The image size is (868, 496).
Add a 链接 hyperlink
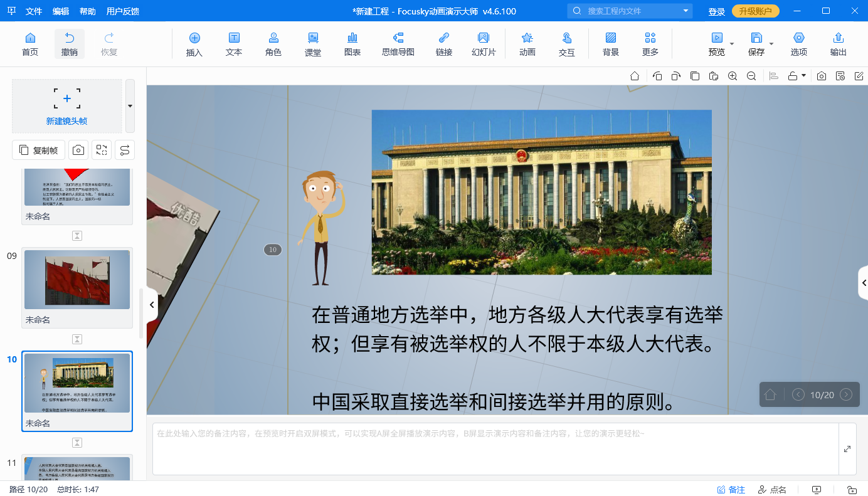tap(444, 44)
